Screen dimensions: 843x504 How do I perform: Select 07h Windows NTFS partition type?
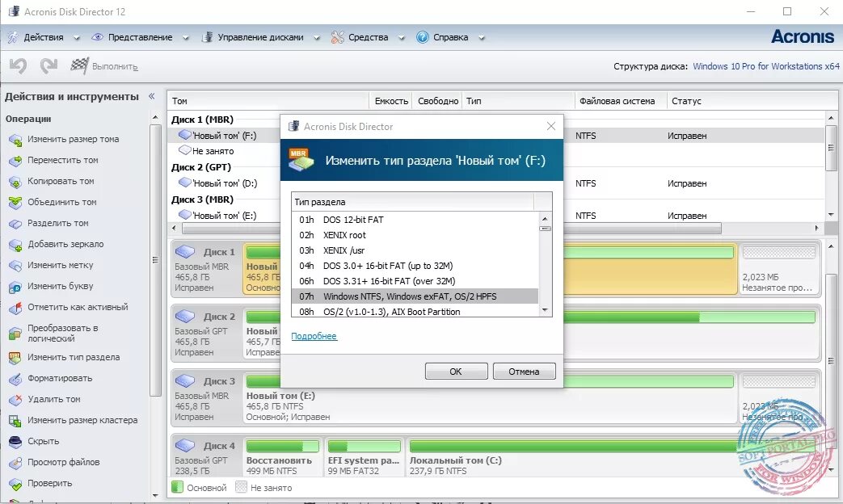(x=415, y=296)
